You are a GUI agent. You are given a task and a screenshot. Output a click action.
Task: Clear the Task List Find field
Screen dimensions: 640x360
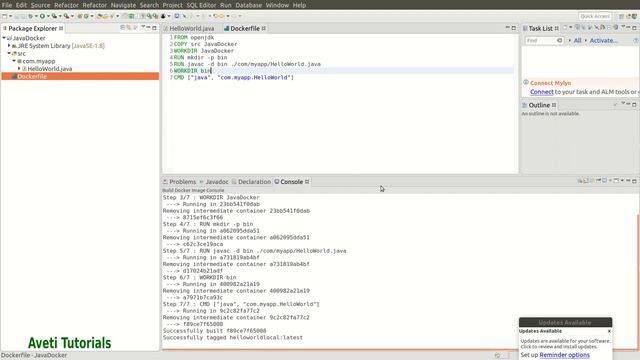(x=560, y=40)
